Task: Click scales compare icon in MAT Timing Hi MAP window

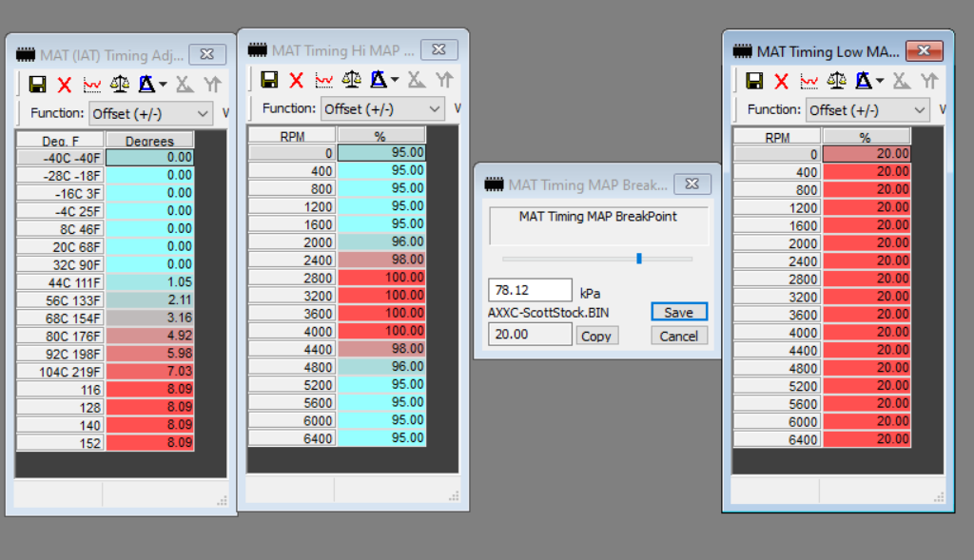Action: pyautogui.click(x=351, y=80)
